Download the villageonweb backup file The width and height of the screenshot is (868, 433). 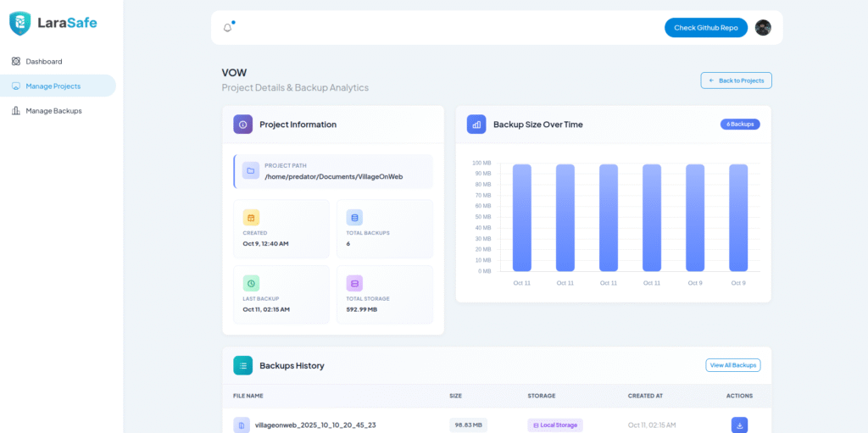point(739,425)
